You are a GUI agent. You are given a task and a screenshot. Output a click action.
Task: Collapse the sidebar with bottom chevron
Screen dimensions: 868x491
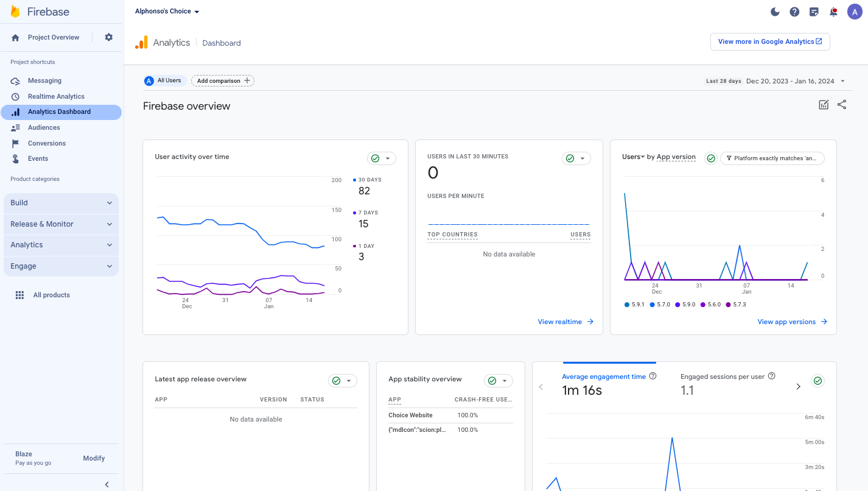pyautogui.click(x=107, y=484)
